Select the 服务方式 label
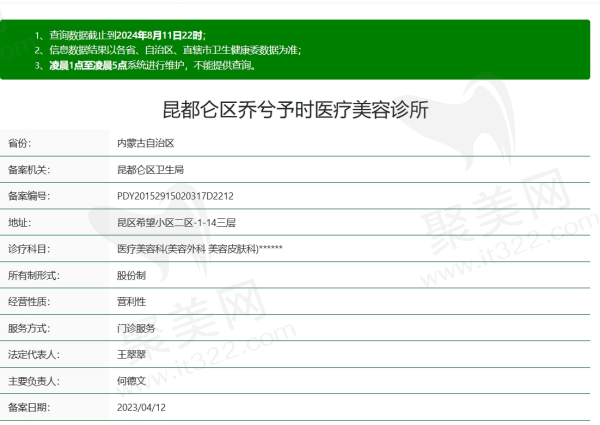Image resolution: width=600 pixels, height=425 pixels. 29,328
